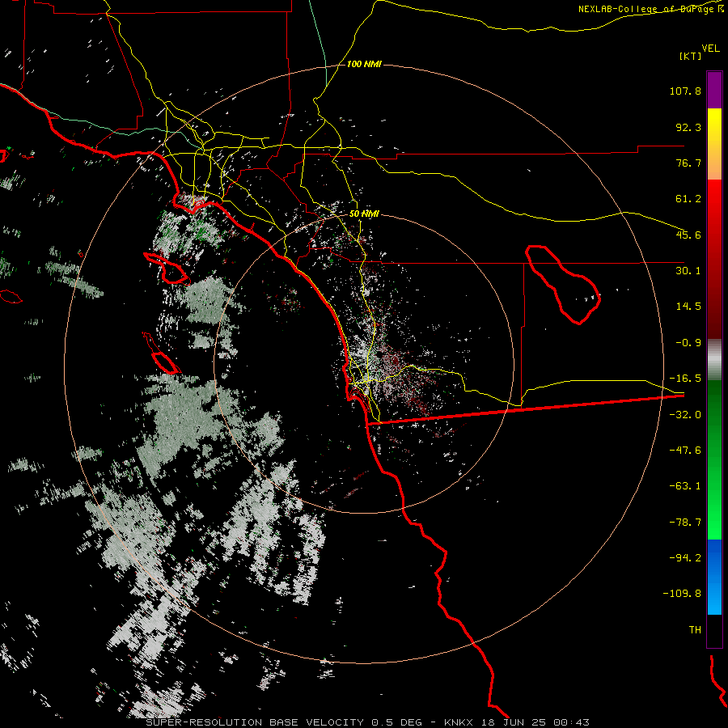
Task: Click the Super-Resolution Base Velocity caption
Action: 368,722
